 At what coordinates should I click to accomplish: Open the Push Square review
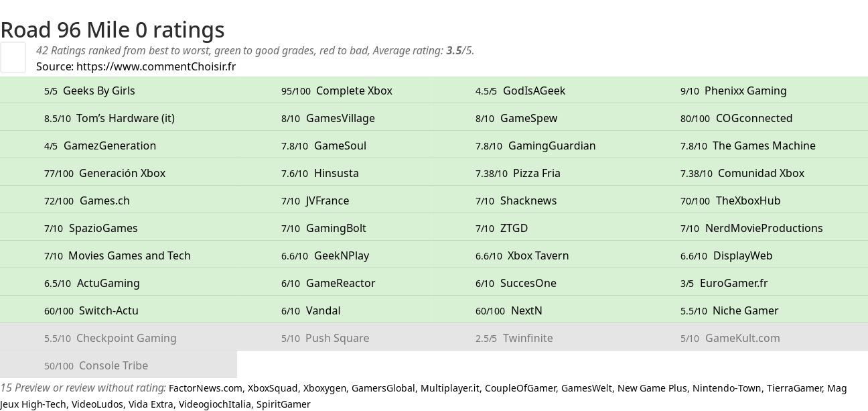click(x=337, y=338)
